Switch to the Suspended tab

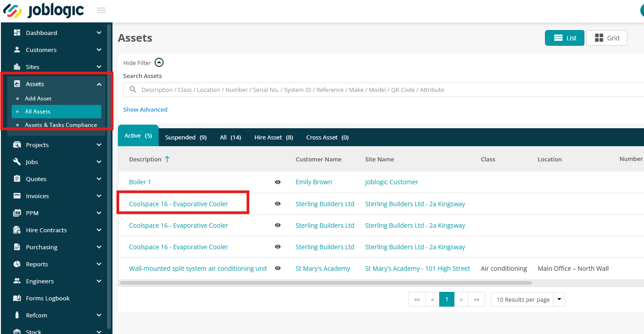coord(186,137)
